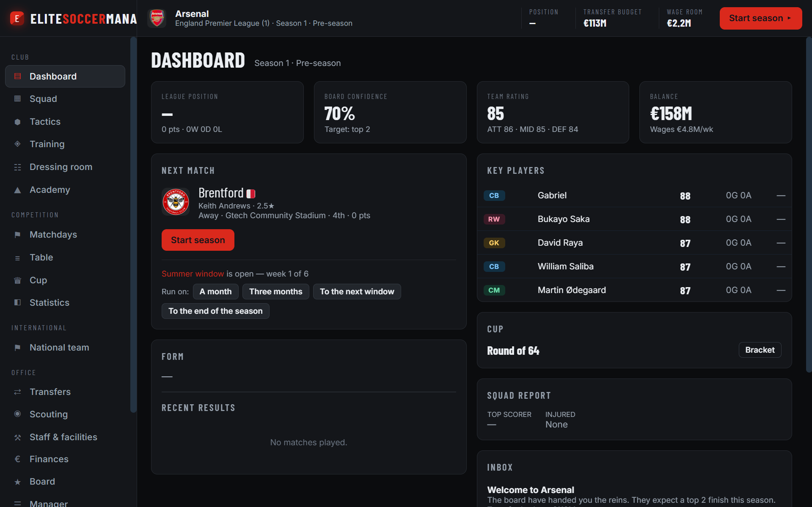Run on To the next window

[x=357, y=292]
